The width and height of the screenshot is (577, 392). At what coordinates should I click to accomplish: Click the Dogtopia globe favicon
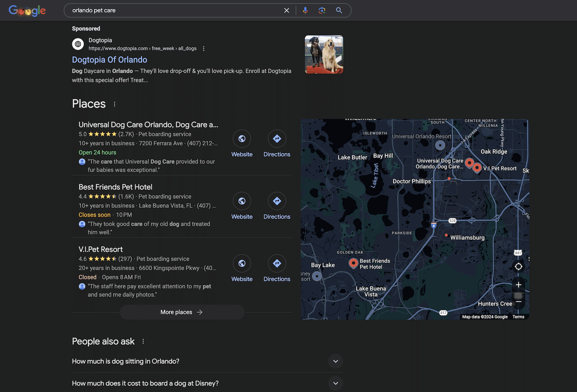coord(78,44)
